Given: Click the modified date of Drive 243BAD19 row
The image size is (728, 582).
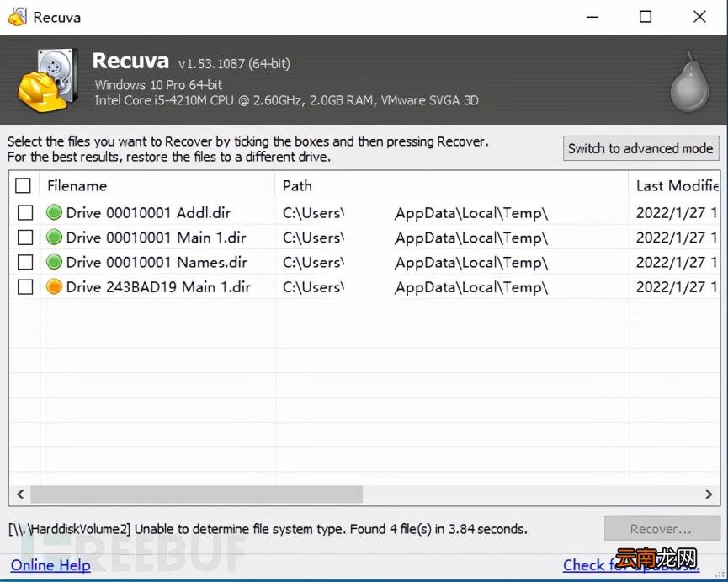Looking at the screenshot, I should pyautogui.click(x=677, y=286).
